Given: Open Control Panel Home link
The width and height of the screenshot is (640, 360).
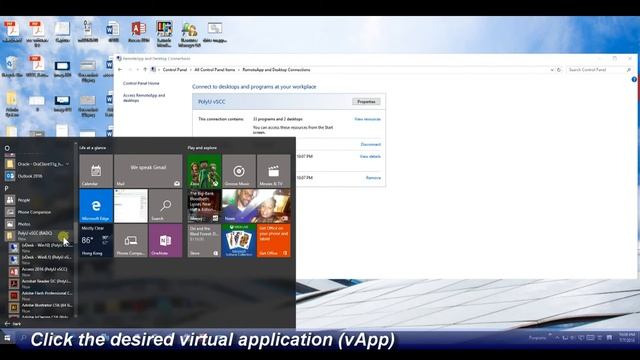Looking at the screenshot, I should click(141, 83).
